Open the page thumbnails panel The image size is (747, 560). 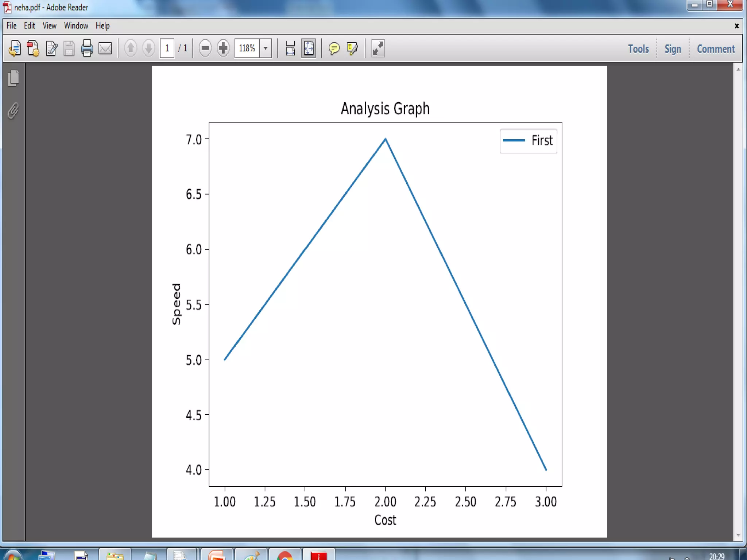(13, 78)
